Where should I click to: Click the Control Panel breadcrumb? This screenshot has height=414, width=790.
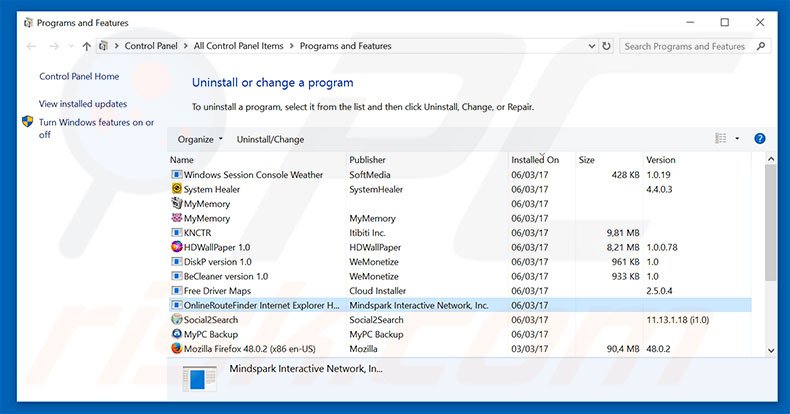pyautogui.click(x=151, y=46)
